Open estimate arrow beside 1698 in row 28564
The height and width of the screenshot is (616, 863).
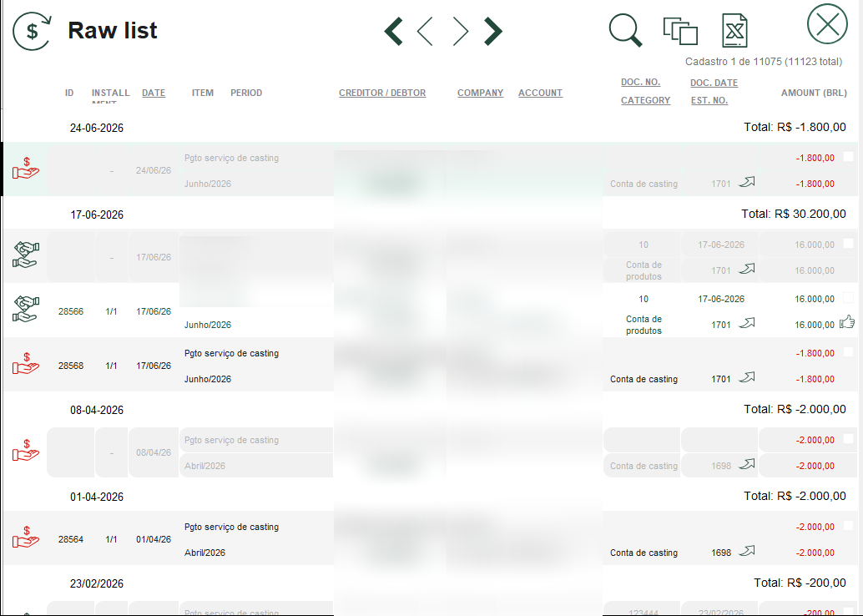(747, 551)
